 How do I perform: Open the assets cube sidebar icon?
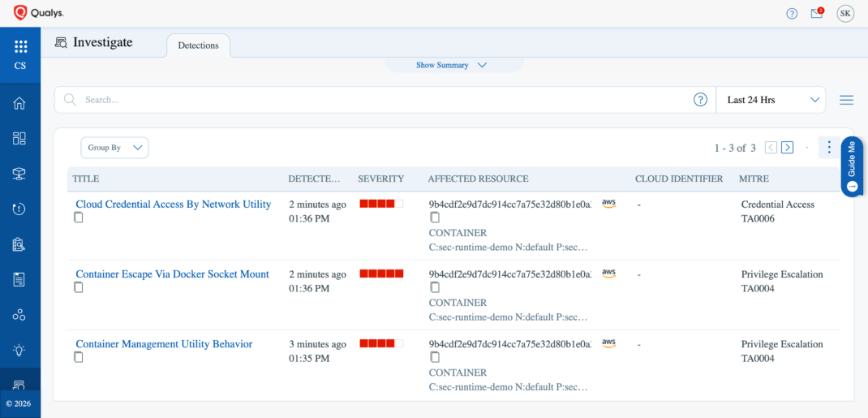(x=19, y=174)
